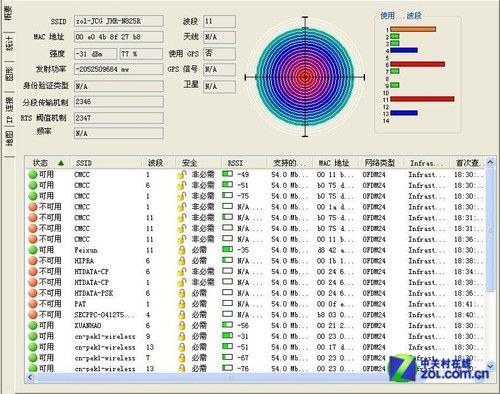
Task: Click the horizontal scrollbar left arrow
Action: point(30,377)
